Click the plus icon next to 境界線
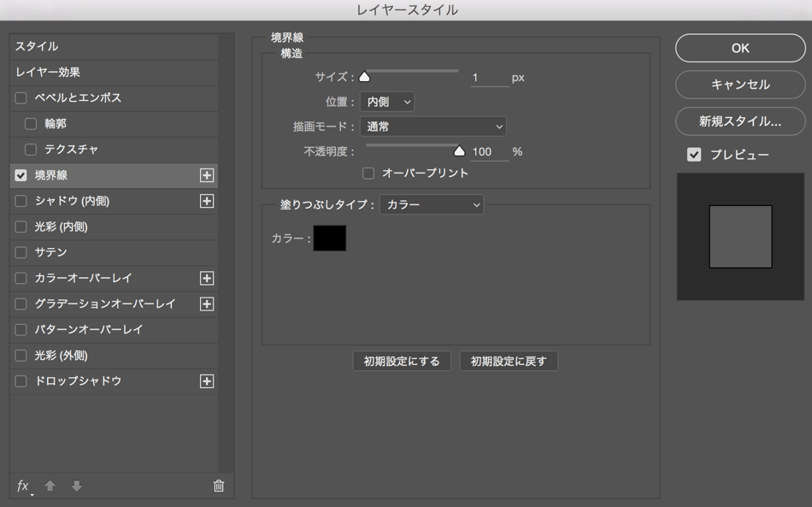 (x=206, y=175)
